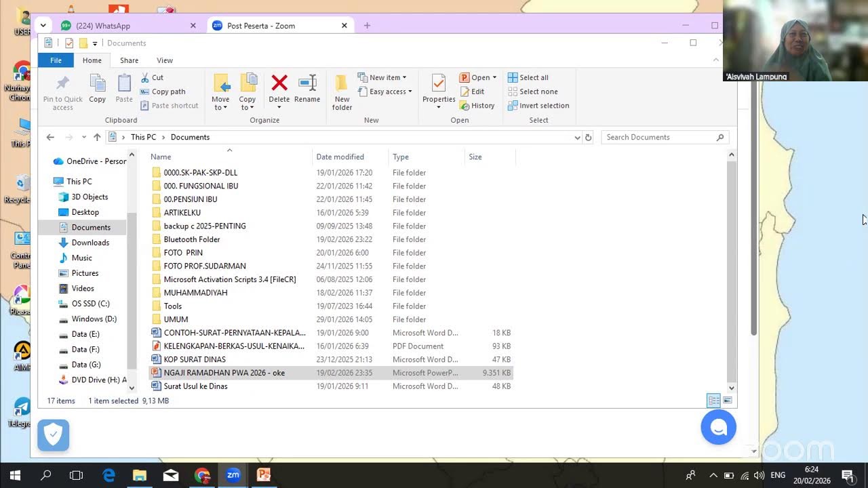Pin to Quick access icon
Image resolution: width=868 pixels, height=488 pixels.
[x=62, y=92]
